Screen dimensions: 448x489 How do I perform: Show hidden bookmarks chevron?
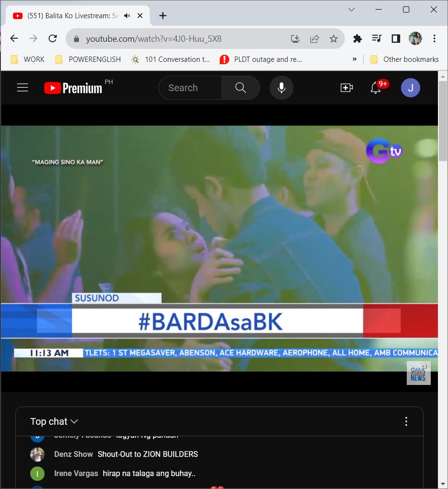[354, 59]
